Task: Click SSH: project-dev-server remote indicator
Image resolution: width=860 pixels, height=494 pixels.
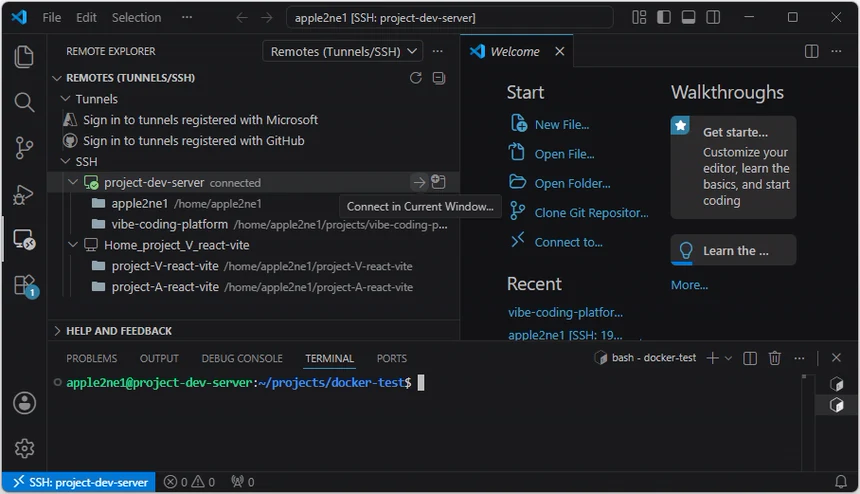Action: point(79,482)
